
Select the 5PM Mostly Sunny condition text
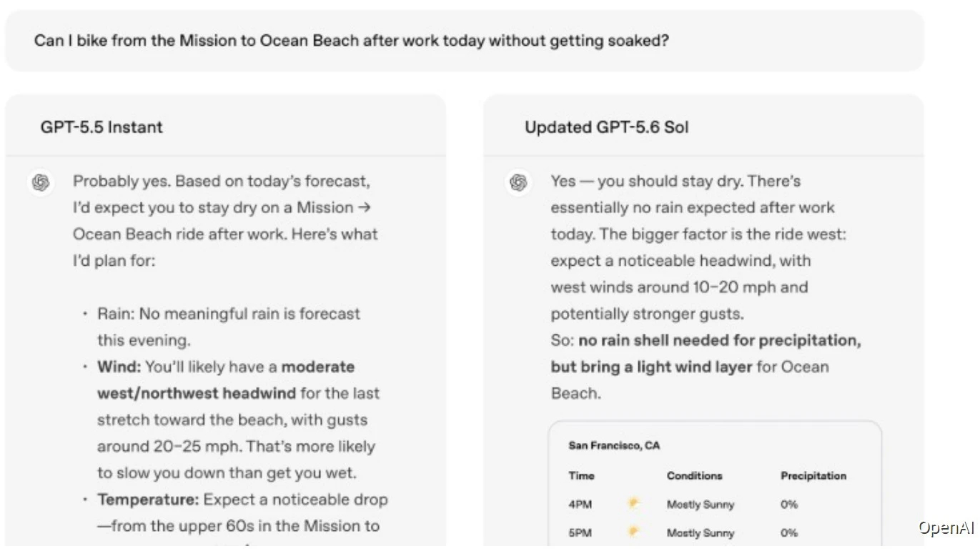click(x=701, y=533)
